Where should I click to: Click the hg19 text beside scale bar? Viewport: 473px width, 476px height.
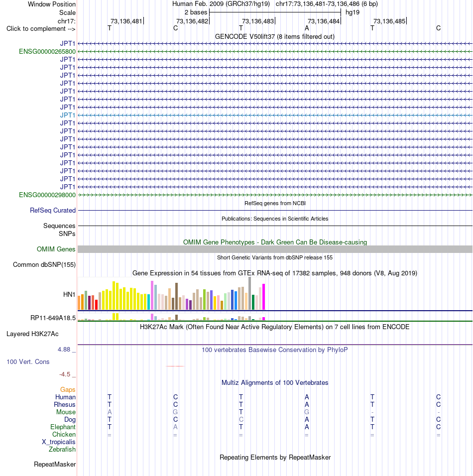[353, 12]
